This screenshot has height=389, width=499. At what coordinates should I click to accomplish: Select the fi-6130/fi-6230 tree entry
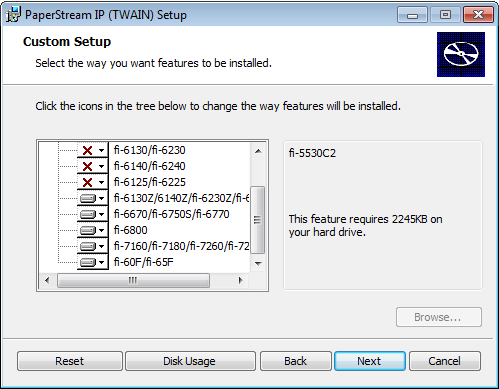click(149, 150)
